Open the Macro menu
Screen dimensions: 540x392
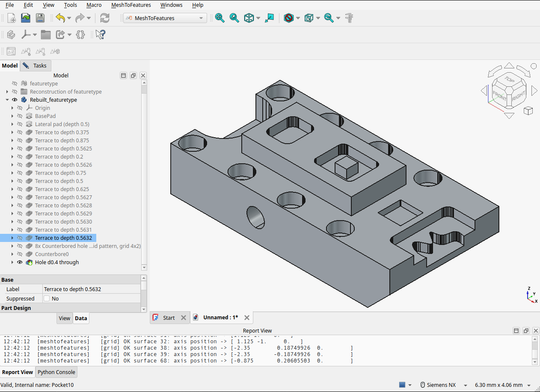tap(94, 5)
